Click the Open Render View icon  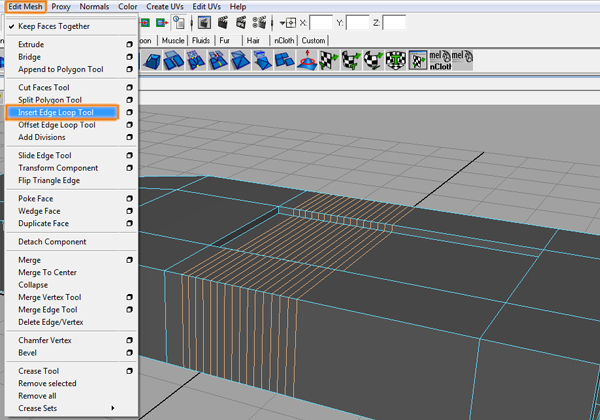[204, 23]
